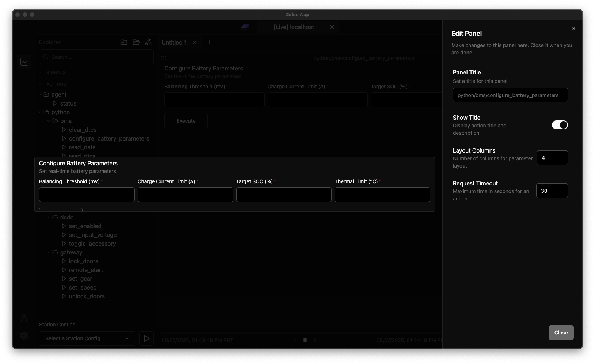Select the status action
The height and width of the screenshot is (364, 595).
pos(68,103)
